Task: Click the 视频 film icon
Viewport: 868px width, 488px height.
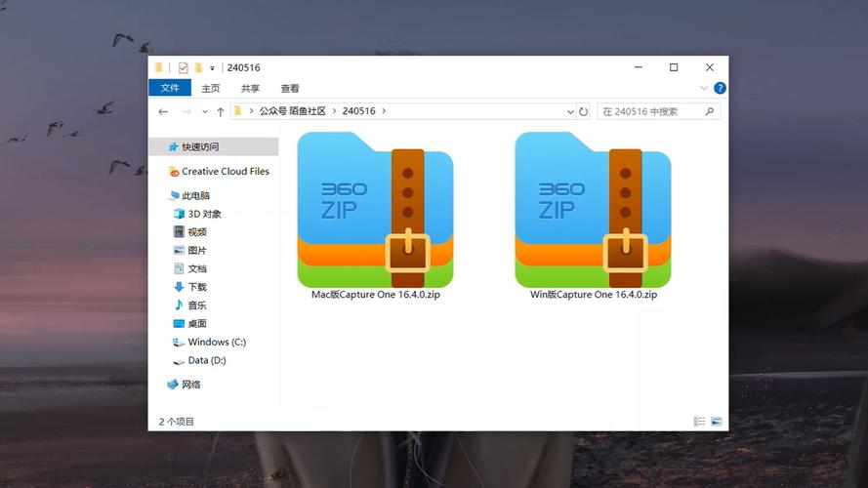Action: click(x=179, y=232)
